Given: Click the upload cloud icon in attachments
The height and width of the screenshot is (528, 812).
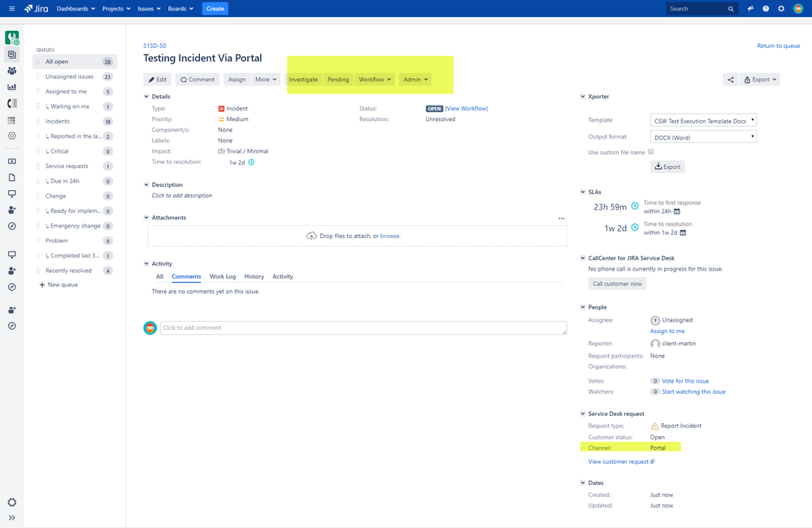Looking at the screenshot, I should [311, 236].
